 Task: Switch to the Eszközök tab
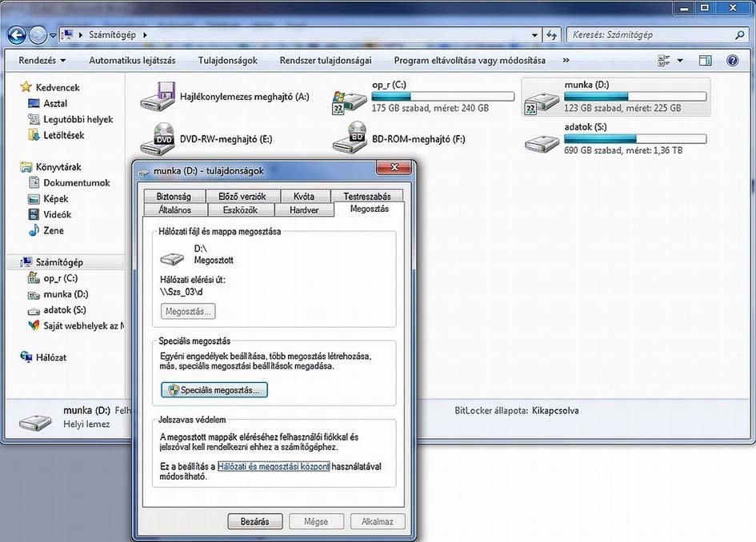[240, 209]
